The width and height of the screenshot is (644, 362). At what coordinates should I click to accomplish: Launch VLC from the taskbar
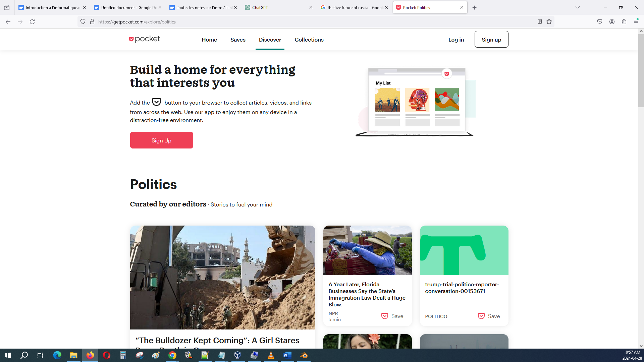tap(271, 355)
